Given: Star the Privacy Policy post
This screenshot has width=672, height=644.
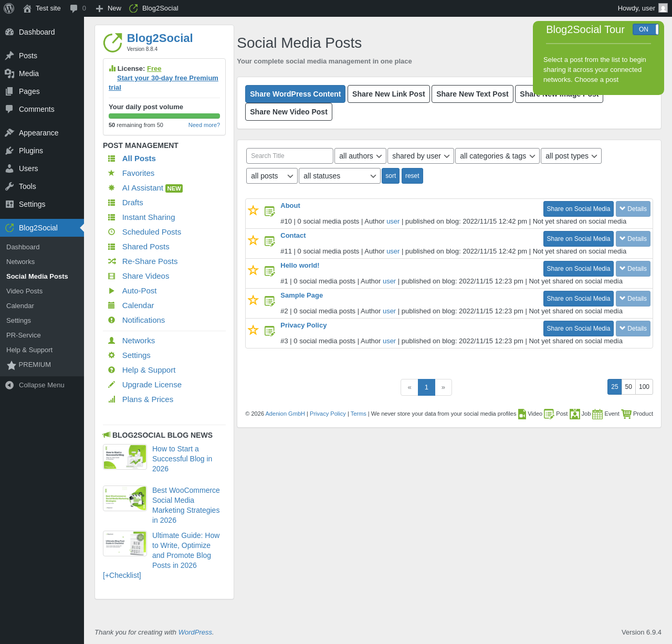Looking at the screenshot, I should [253, 330].
